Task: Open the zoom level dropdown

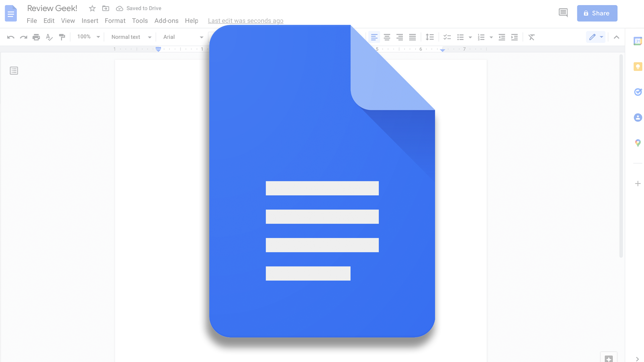Action: coord(87,37)
